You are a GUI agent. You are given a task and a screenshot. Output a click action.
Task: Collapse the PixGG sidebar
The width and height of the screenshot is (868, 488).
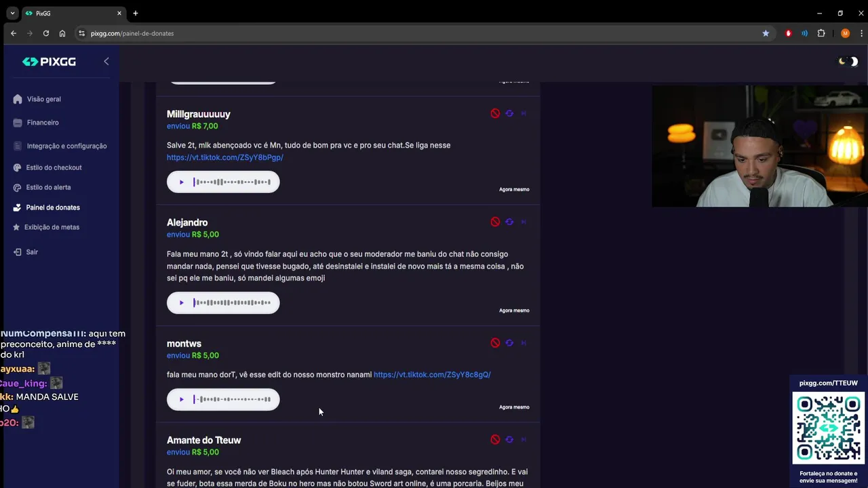[106, 62]
